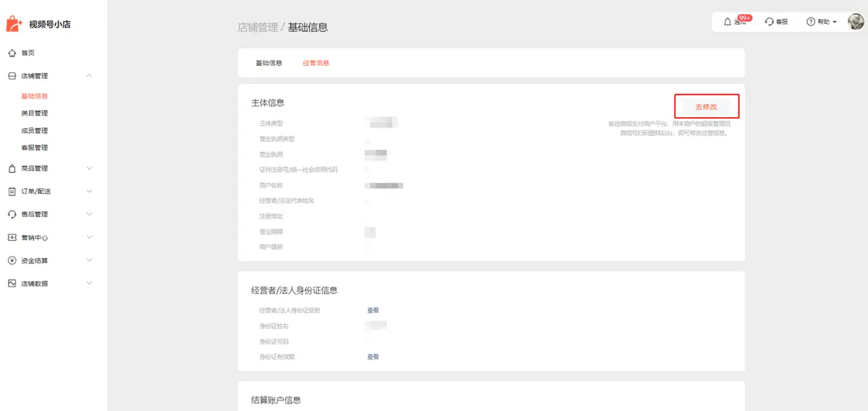Go to 首页 in the sidebar
Viewport: 868px width, 411px height.
coord(27,53)
